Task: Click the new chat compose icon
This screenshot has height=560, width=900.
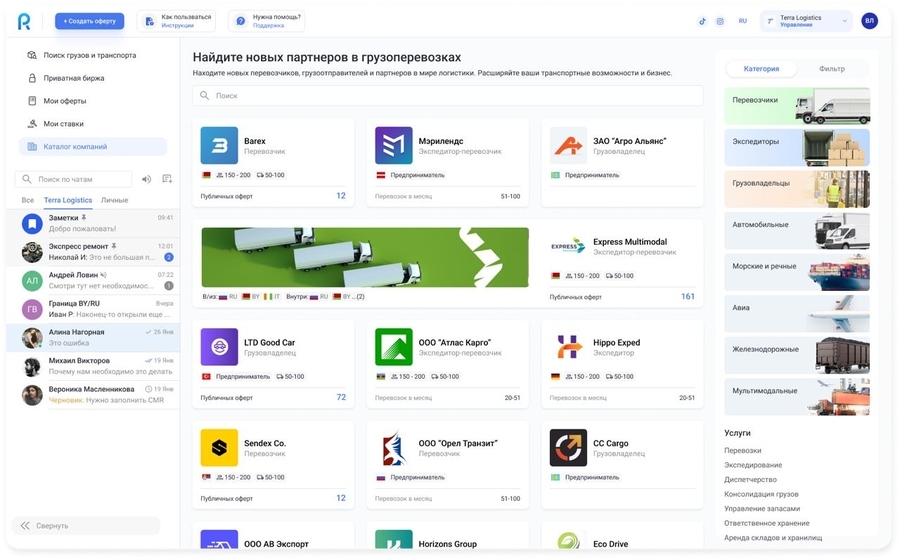Action: (x=167, y=179)
